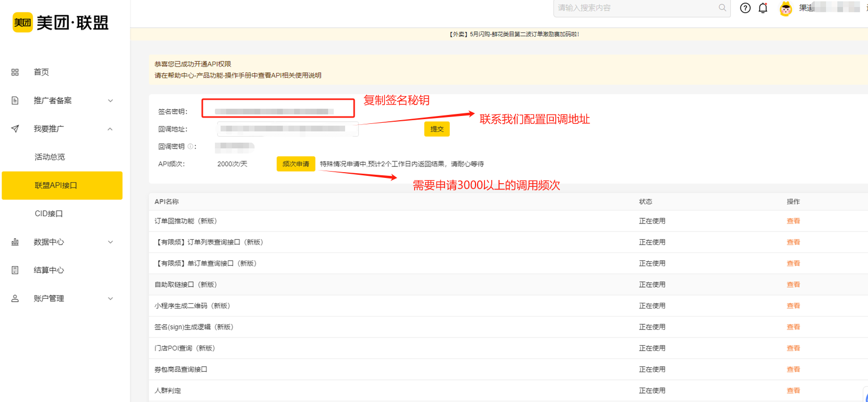
Task: Click the blurred 签名密钥 value
Action: (x=274, y=111)
